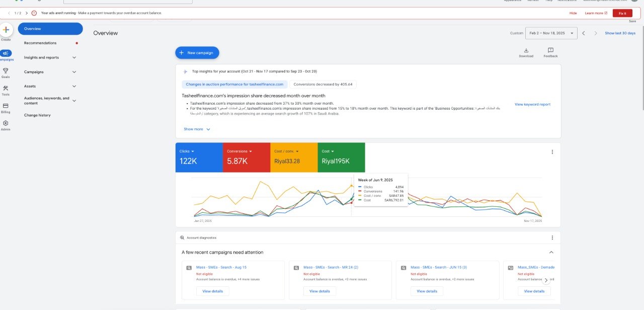Open View keyword report link
The height and width of the screenshot is (310, 644).
532,105
